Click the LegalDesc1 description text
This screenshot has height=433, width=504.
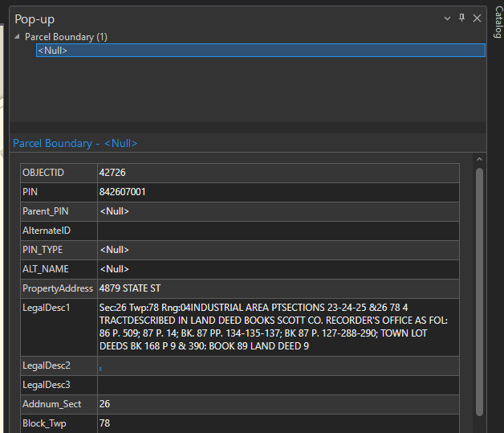[x=273, y=327]
